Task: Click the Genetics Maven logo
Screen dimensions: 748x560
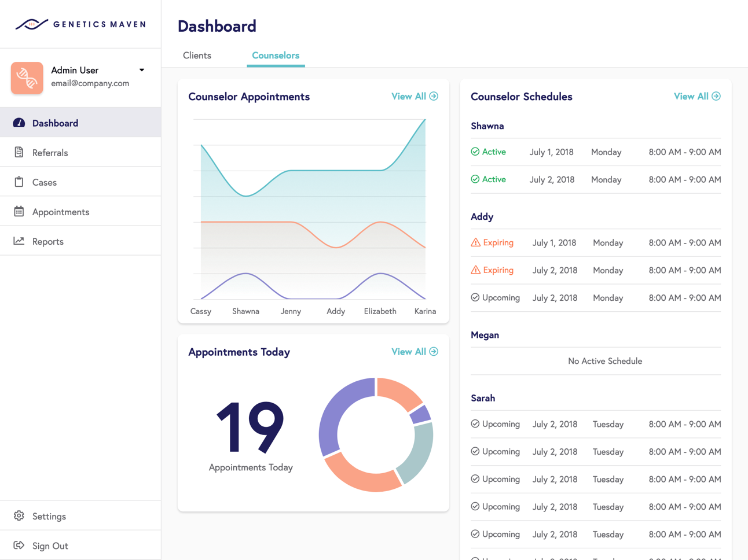Action: pyautogui.click(x=80, y=24)
